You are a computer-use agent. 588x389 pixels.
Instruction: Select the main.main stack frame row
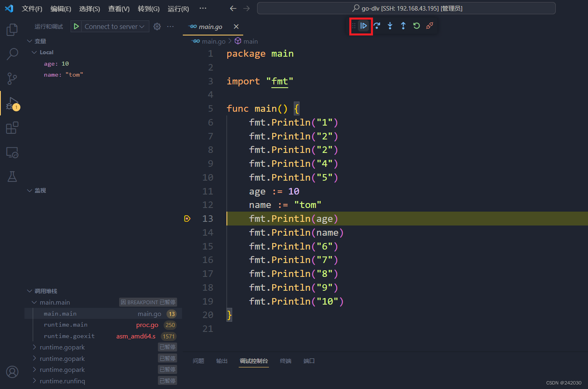[103, 314]
